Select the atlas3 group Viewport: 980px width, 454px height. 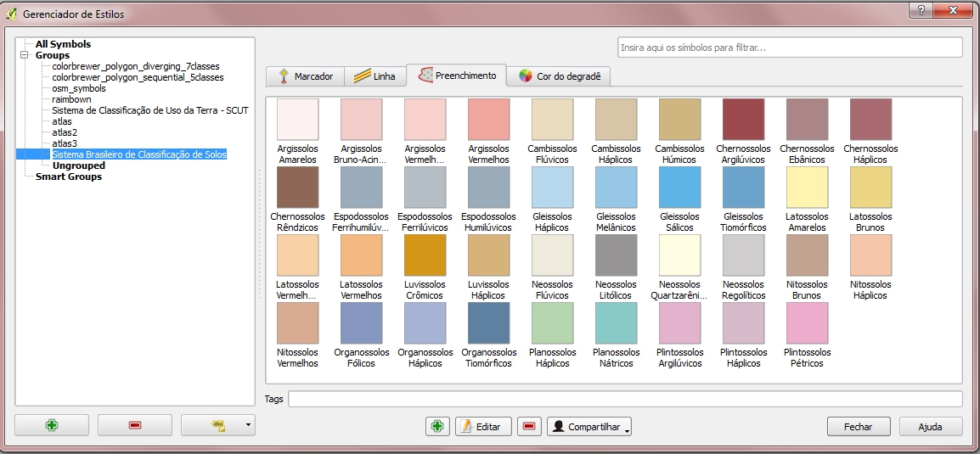[x=65, y=143]
